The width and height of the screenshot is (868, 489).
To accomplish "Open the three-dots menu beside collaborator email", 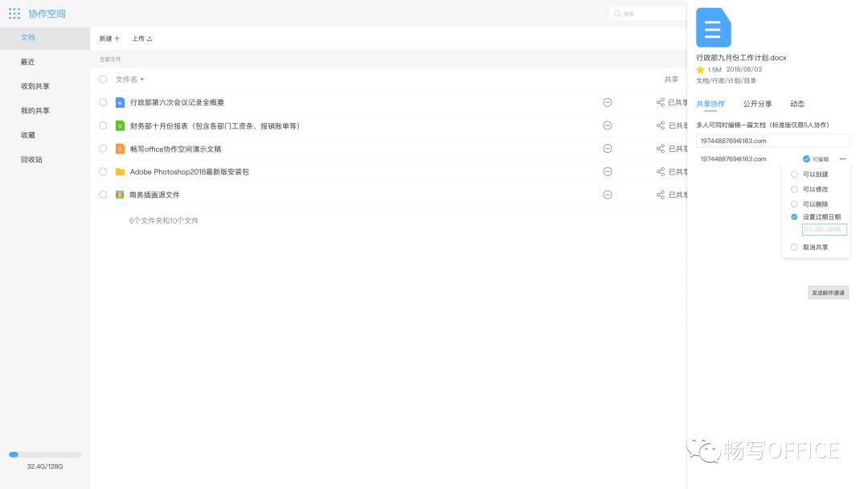I will click(842, 159).
